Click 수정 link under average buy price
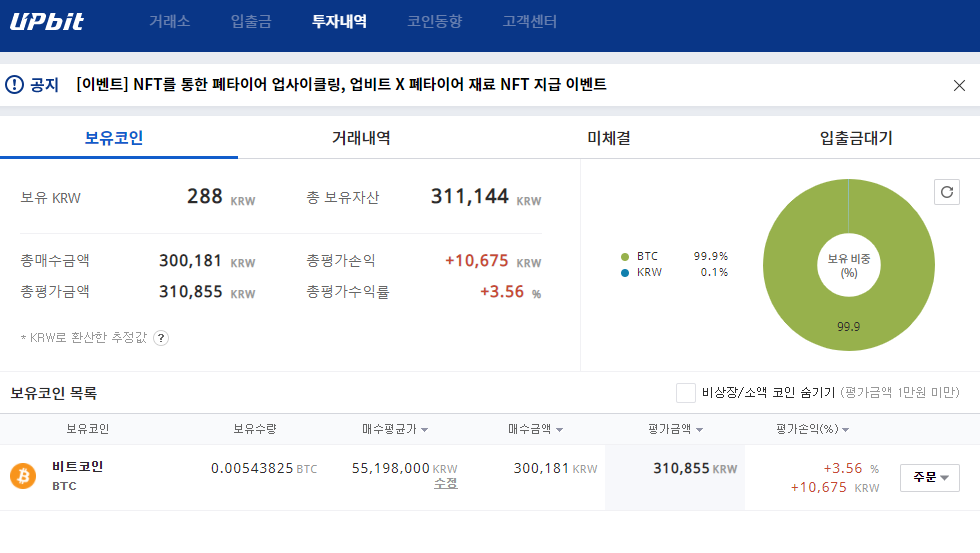Screen dimensions: 980x553 [446, 484]
